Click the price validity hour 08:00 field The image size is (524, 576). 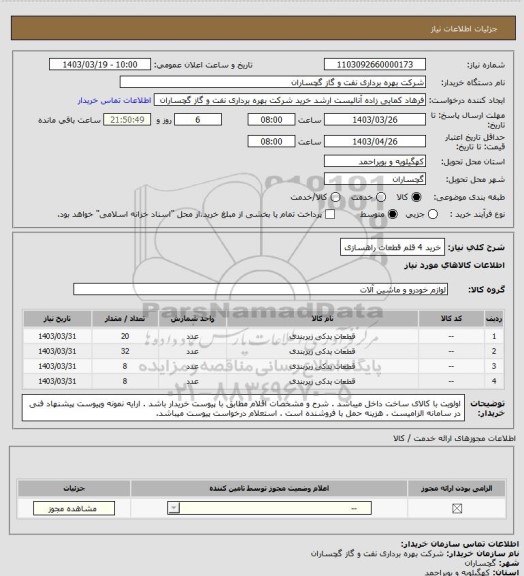[x=272, y=142]
